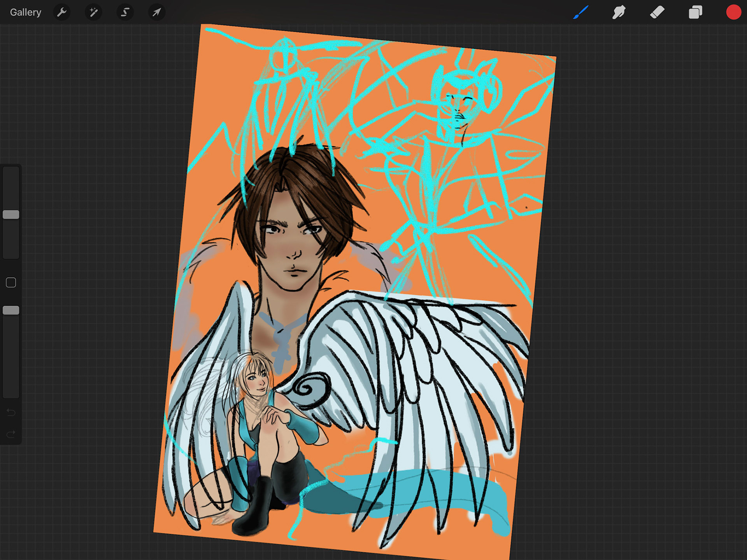
Task: Open the red active color picker
Action: [733, 12]
